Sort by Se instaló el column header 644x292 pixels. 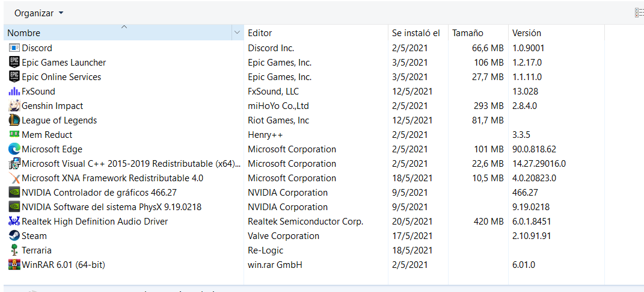click(416, 33)
